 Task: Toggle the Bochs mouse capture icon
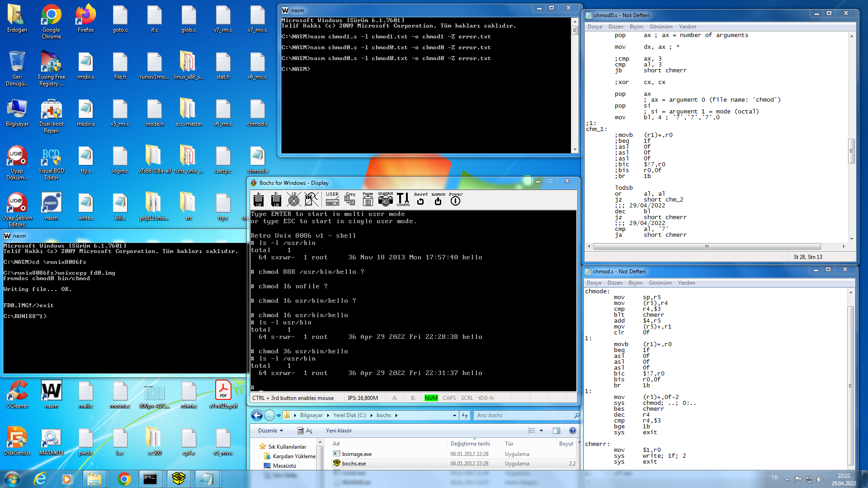[311, 199]
